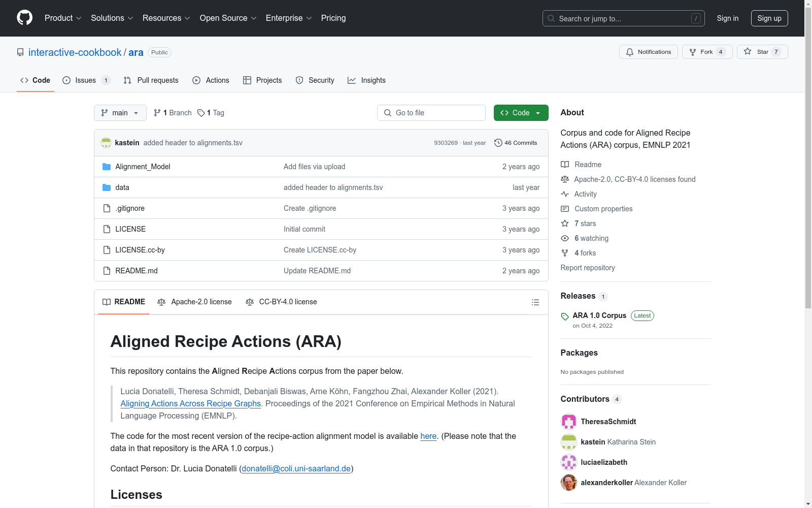Expand the Open Source menu
This screenshot has height=508, width=812.
(228, 18)
